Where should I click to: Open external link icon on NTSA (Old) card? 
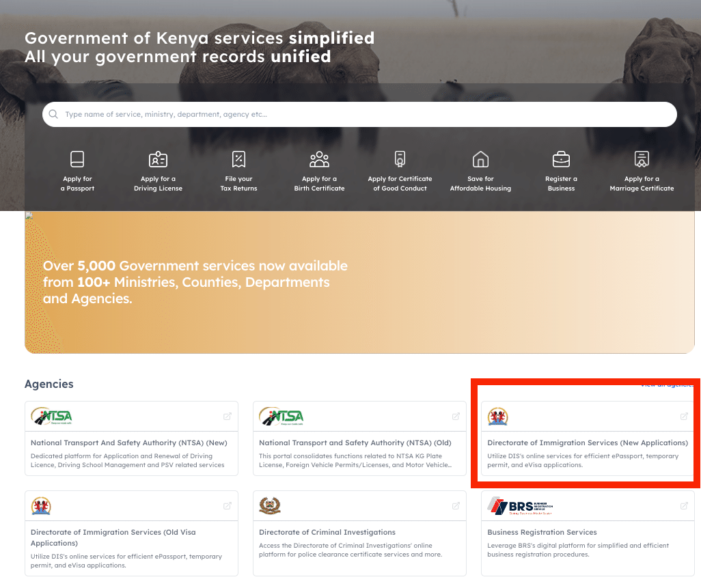456,417
